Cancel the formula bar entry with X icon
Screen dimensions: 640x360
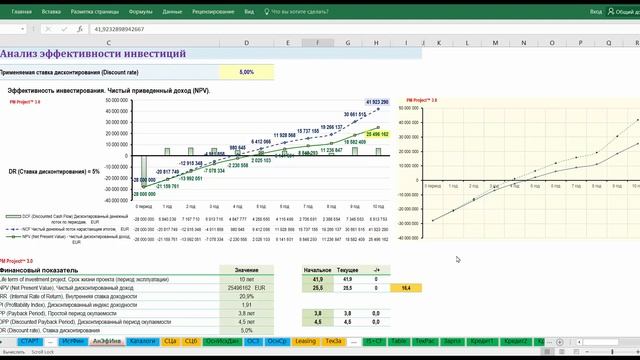(x=48, y=29)
